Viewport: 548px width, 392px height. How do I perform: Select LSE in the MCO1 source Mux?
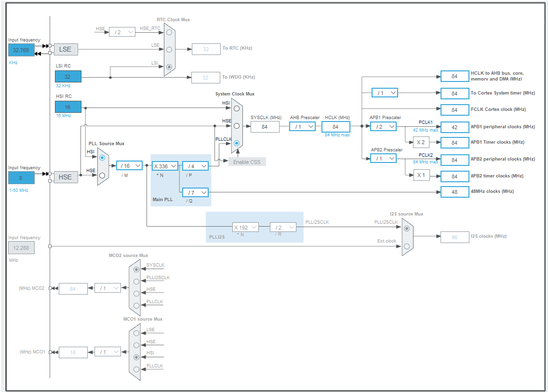(136, 332)
